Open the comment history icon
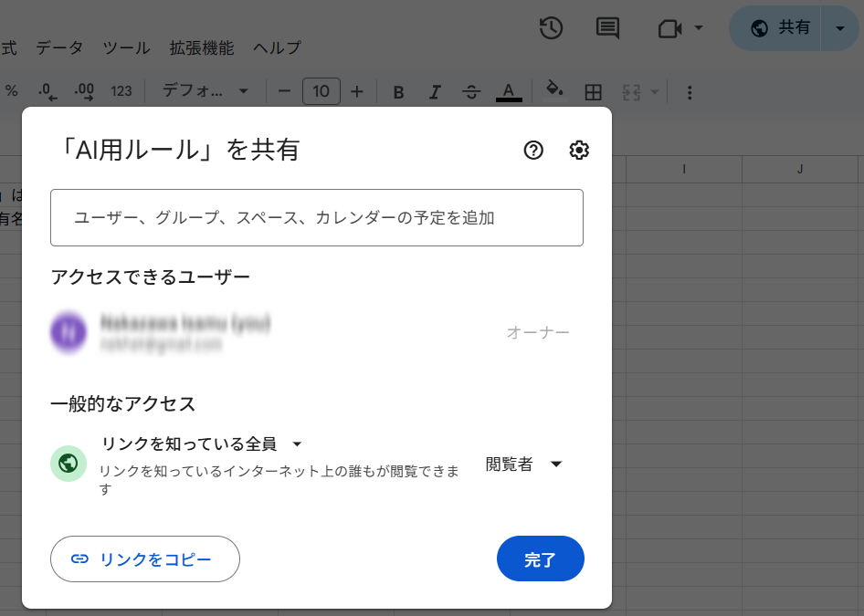Screen dimensions: 864x616 click(x=607, y=28)
